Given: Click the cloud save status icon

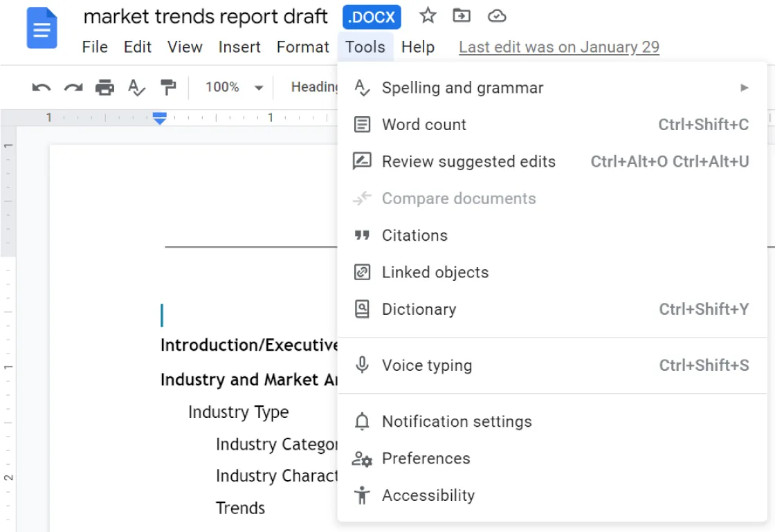Looking at the screenshot, I should 496,17.
